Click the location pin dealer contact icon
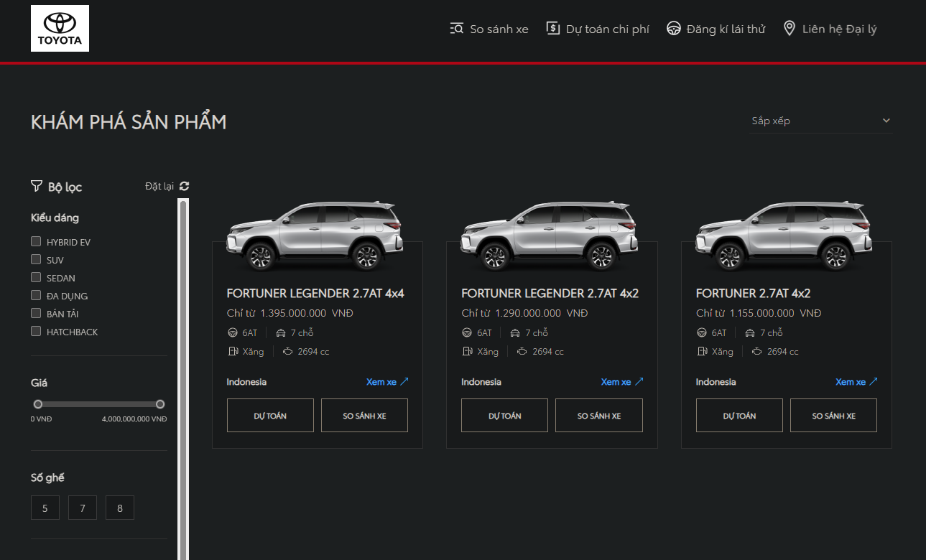 coord(789,29)
